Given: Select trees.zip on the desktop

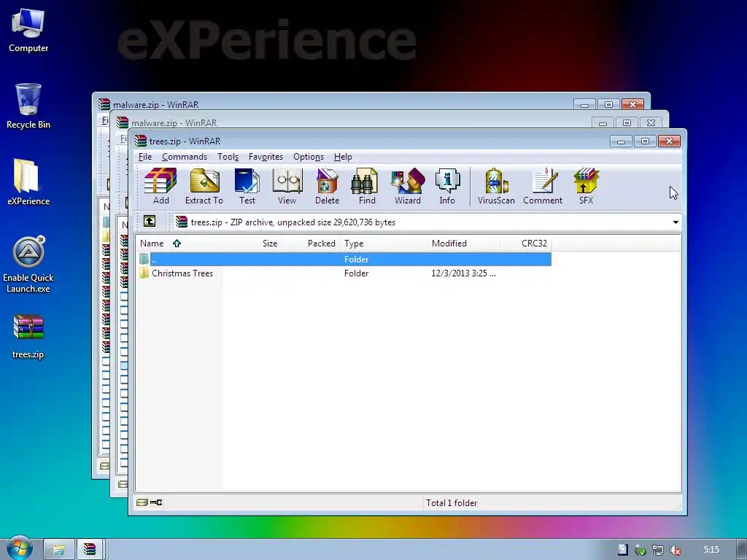Looking at the screenshot, I should pos(28,337).
